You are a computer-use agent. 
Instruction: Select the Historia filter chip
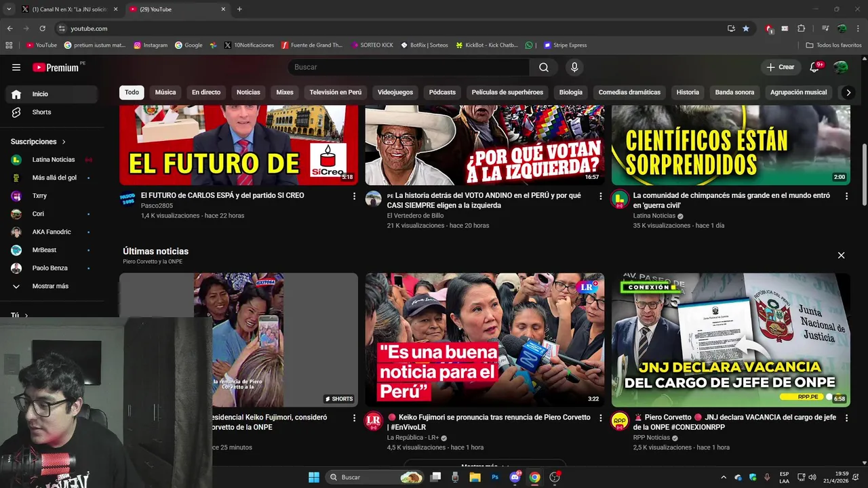pos(688,92)
